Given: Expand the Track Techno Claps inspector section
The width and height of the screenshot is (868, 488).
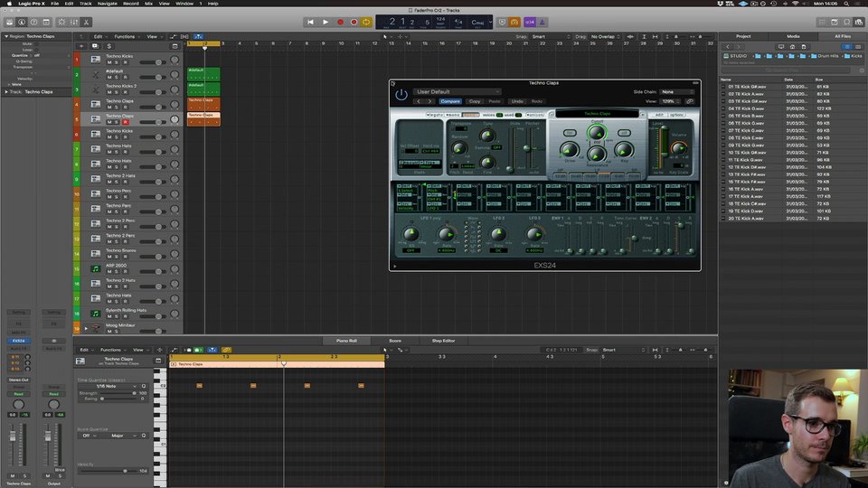Looking at the screenshot, I should (6, 92).
